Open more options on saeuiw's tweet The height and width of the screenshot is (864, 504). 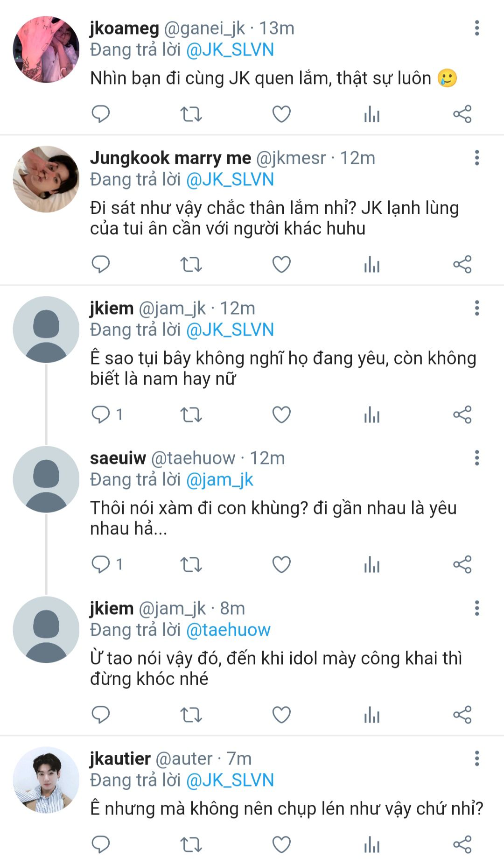476,458
